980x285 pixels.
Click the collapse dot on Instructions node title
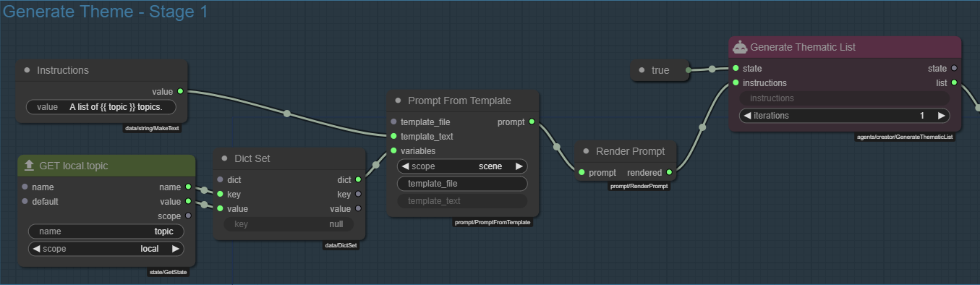click(x=27, y=70)
